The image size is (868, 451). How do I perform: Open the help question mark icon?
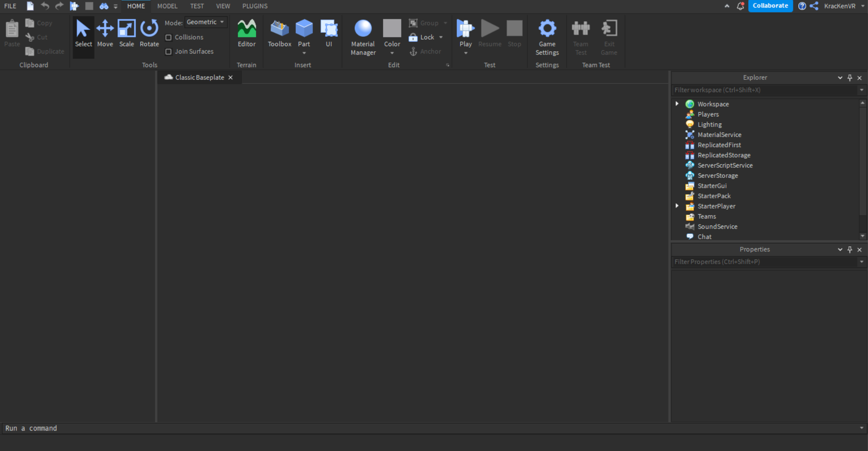click(x=802, y=6)
